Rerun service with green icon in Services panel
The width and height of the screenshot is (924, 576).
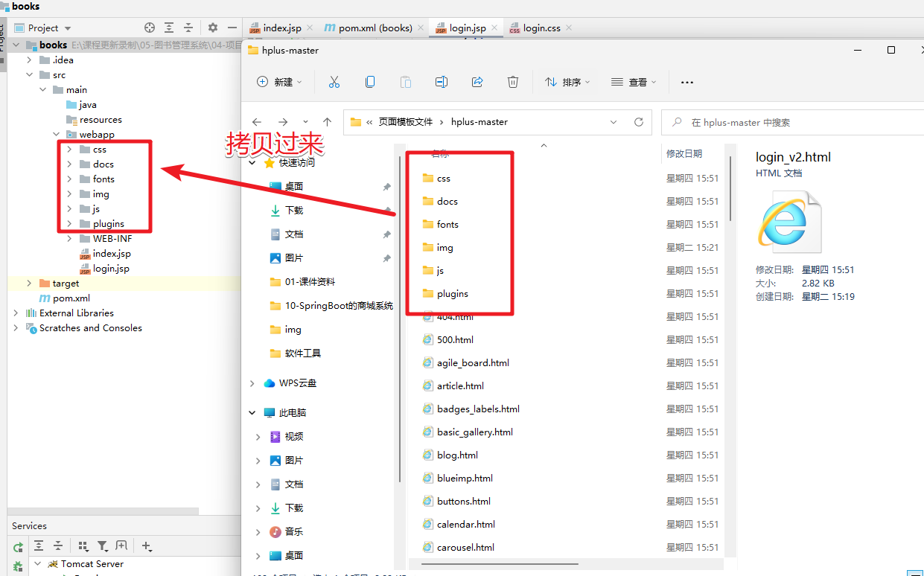tap(18, 547)
